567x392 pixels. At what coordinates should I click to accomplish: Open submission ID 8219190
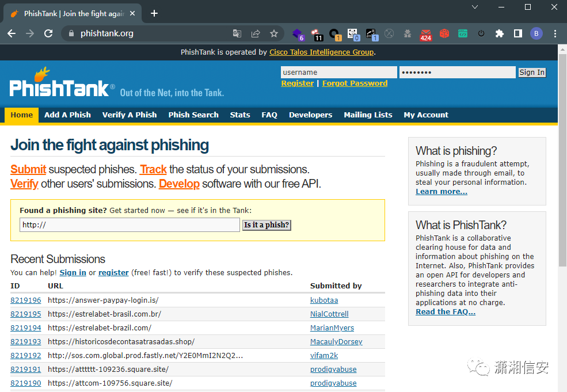tap(26, 383)
